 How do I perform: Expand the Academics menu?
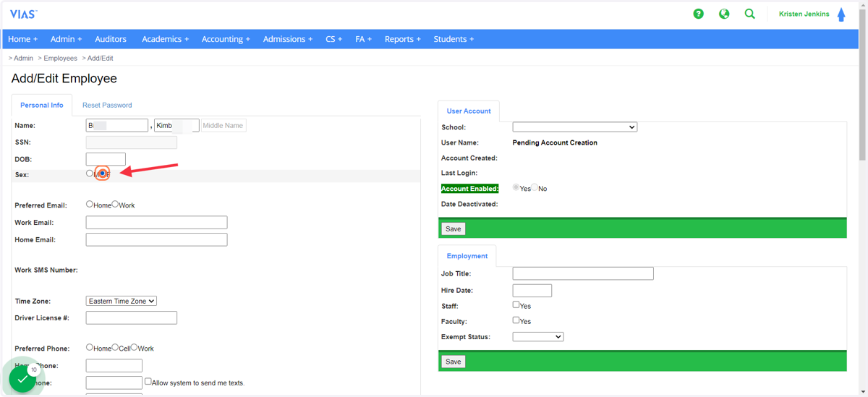tap(166, 39)
